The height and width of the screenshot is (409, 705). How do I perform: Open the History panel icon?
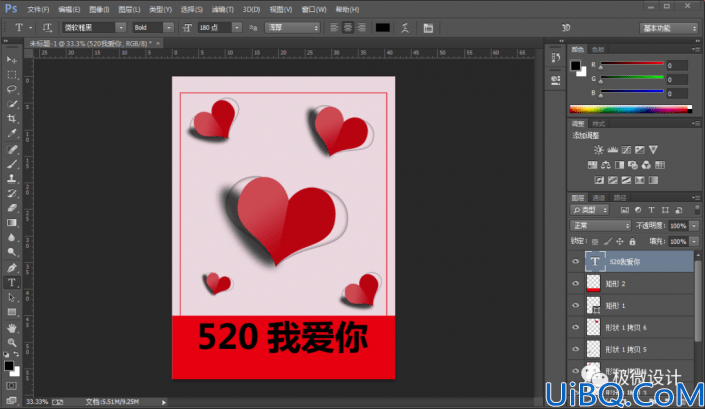coord(556,58)
